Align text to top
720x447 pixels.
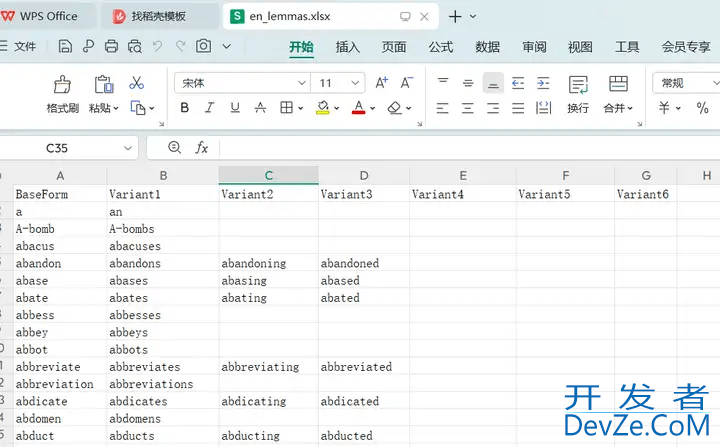pyautogui.click(x=443, y=83)
